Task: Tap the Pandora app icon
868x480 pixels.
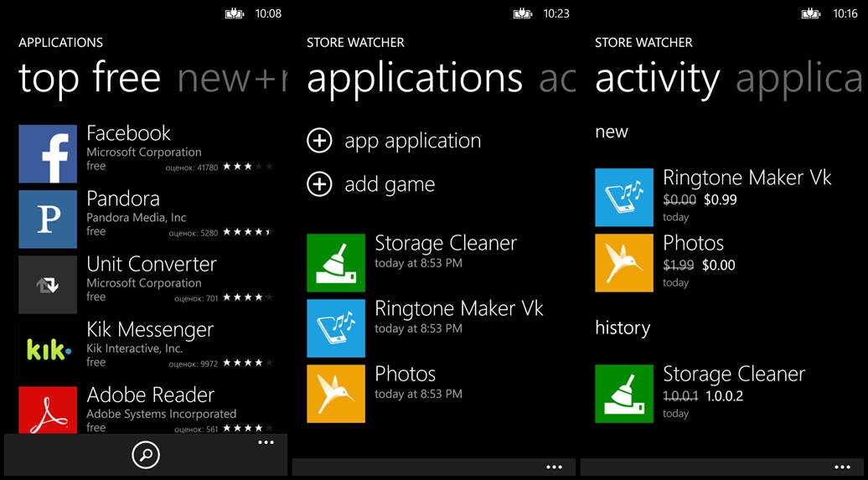Action: point(48,219)
